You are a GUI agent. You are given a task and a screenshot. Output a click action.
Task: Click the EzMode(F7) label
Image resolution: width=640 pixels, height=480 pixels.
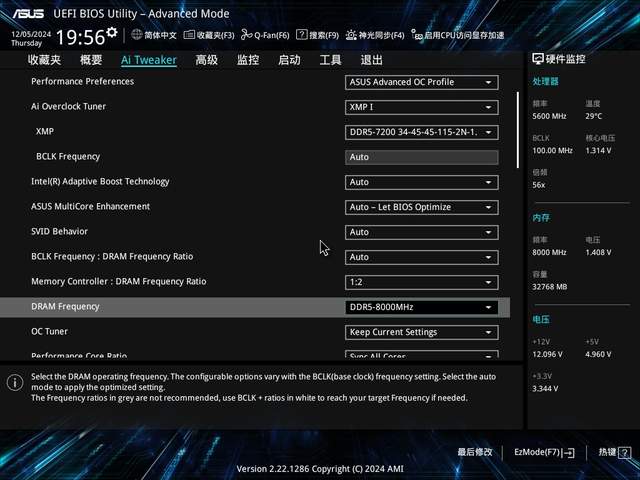[x=537, y=452]
